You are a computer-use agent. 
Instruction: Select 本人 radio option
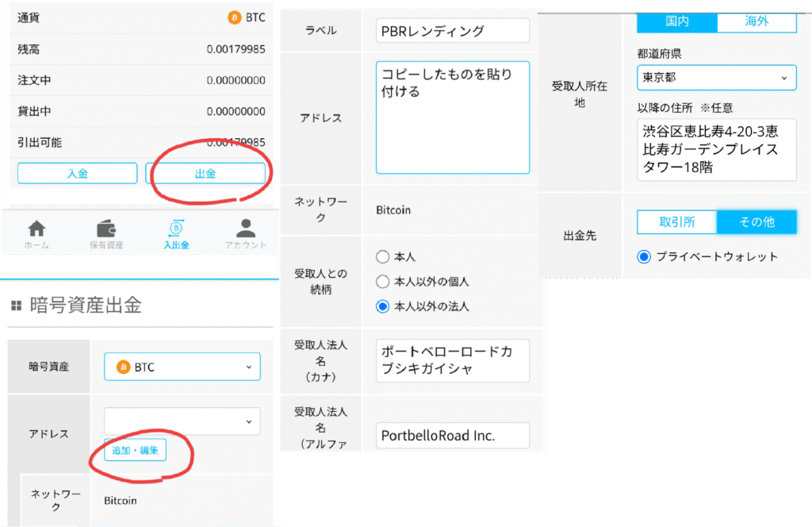pos(383,257)
